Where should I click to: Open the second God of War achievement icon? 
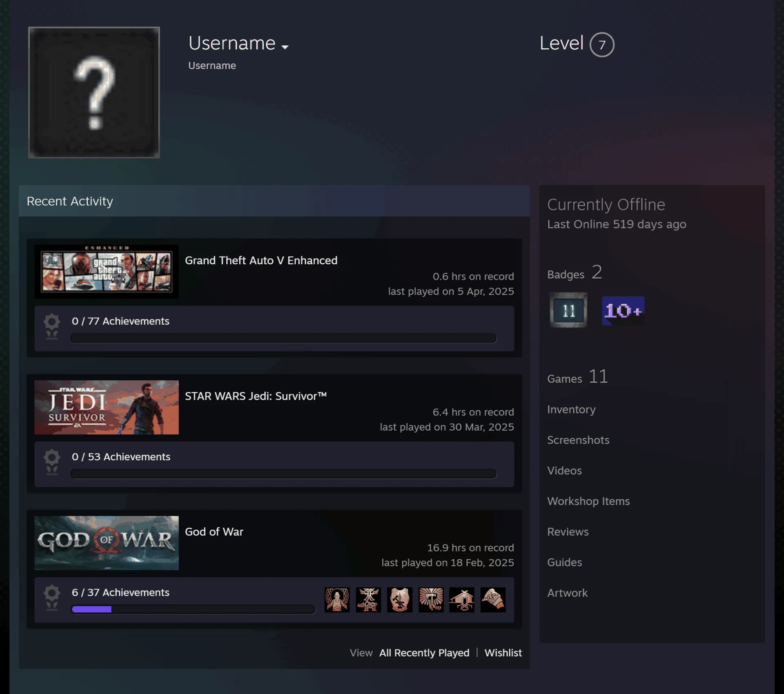coord(368,600)
